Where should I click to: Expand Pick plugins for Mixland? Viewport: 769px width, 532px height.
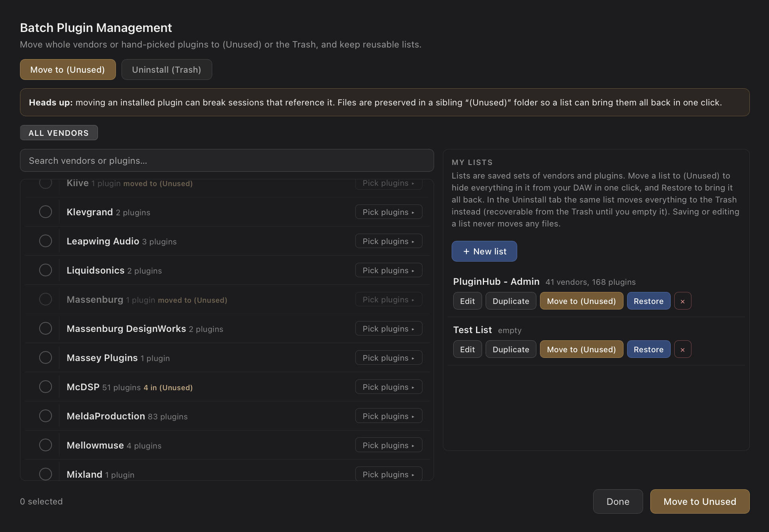388,474
